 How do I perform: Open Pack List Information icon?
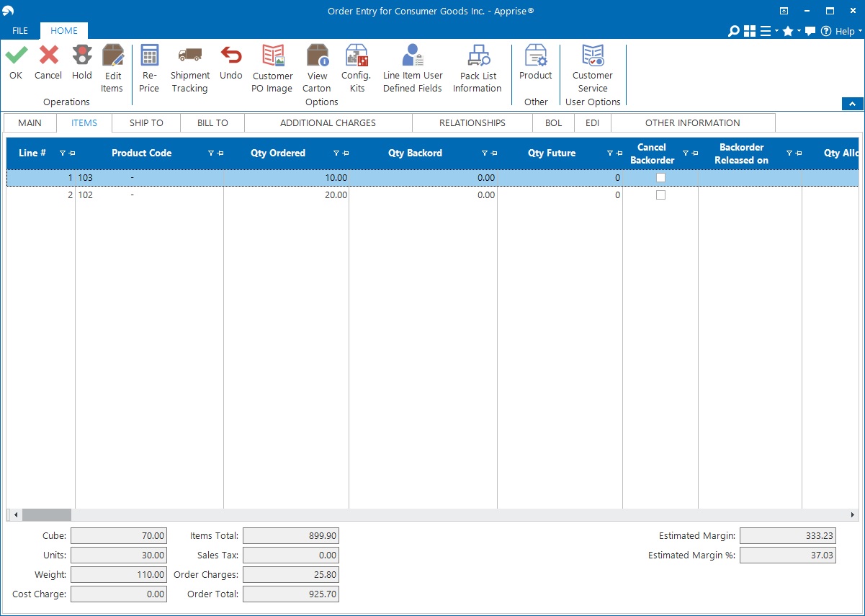click(478, 55)
